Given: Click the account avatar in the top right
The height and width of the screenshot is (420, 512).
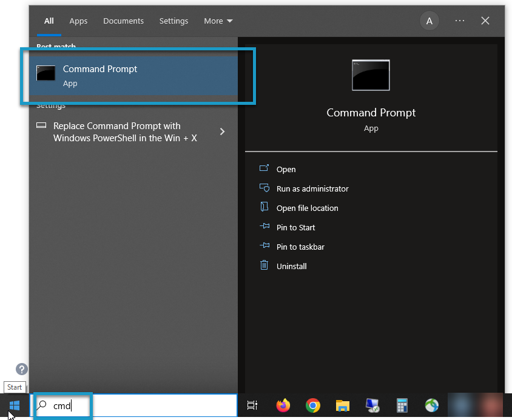Looking at the screenshot, I should [429, 21].
